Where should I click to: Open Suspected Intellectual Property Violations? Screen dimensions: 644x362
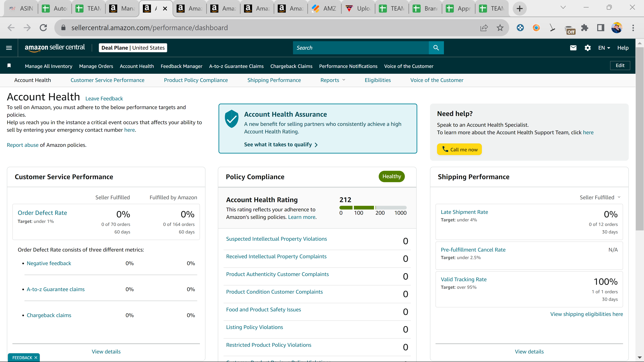coord(277,239)
